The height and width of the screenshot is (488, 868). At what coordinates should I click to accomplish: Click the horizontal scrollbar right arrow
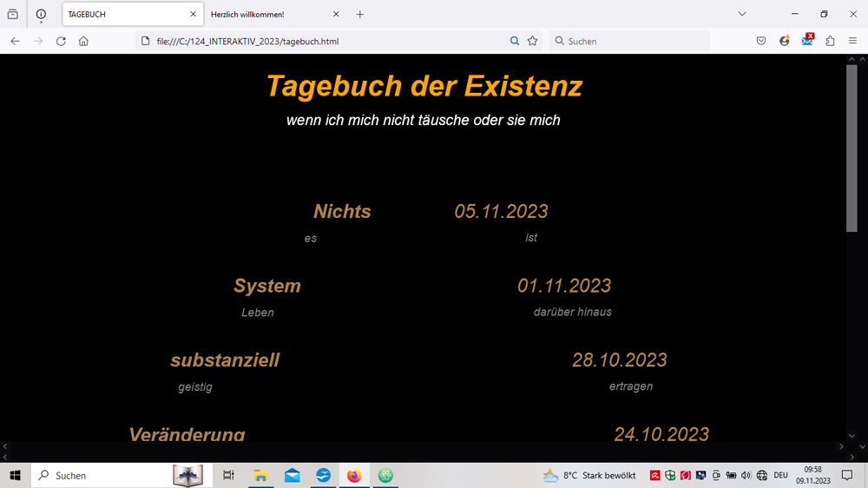841,446
